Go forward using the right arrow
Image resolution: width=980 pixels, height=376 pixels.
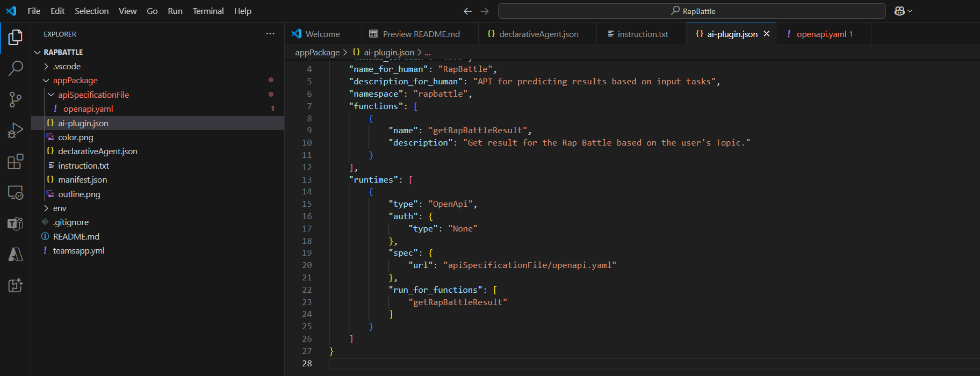(485, 11)
